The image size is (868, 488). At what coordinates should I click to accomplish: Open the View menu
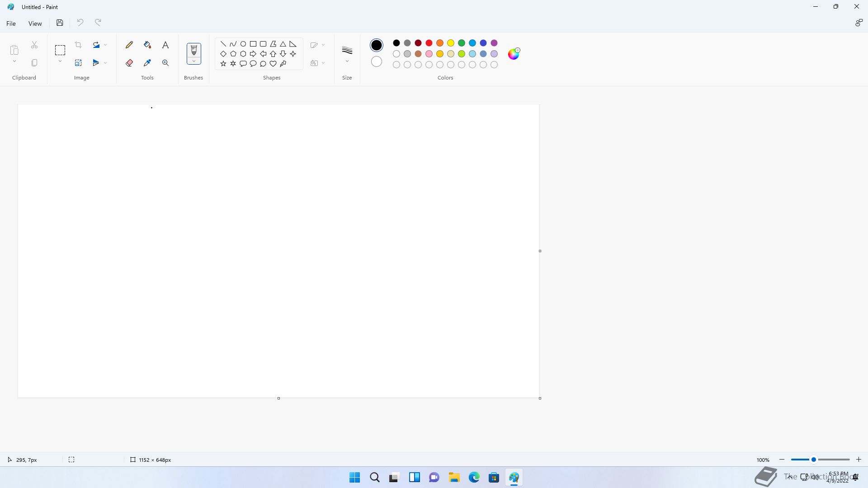pos(35,23)
